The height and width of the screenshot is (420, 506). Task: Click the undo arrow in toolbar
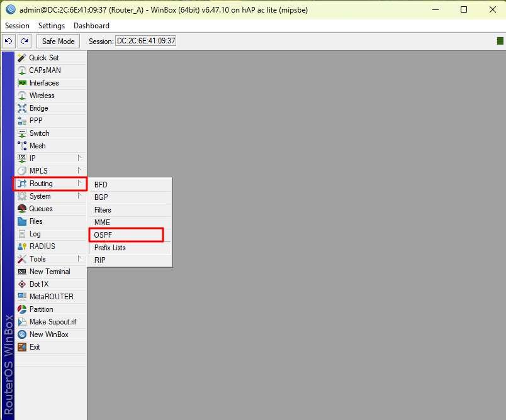point(8,41)
